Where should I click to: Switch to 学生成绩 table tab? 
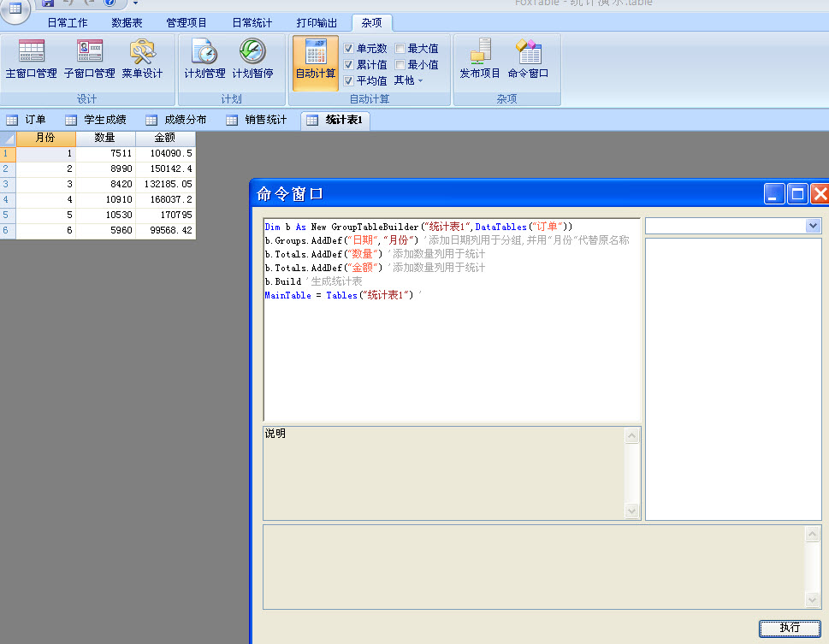pos(96,120)
